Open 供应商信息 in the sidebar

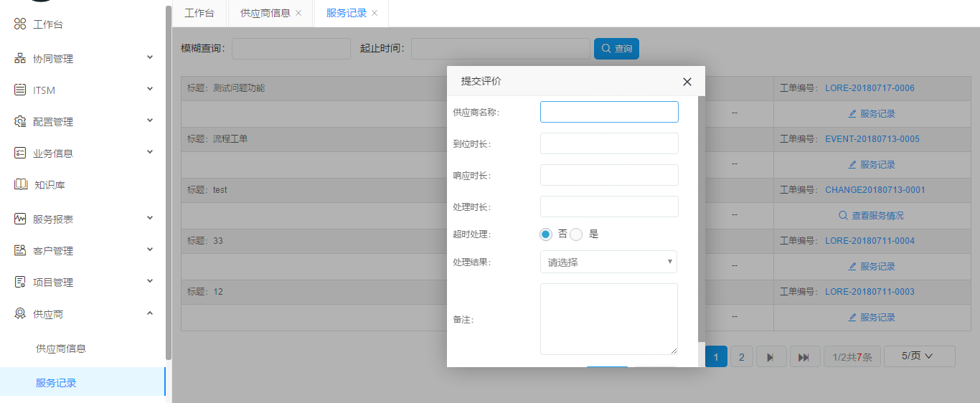tap(61, 349)
